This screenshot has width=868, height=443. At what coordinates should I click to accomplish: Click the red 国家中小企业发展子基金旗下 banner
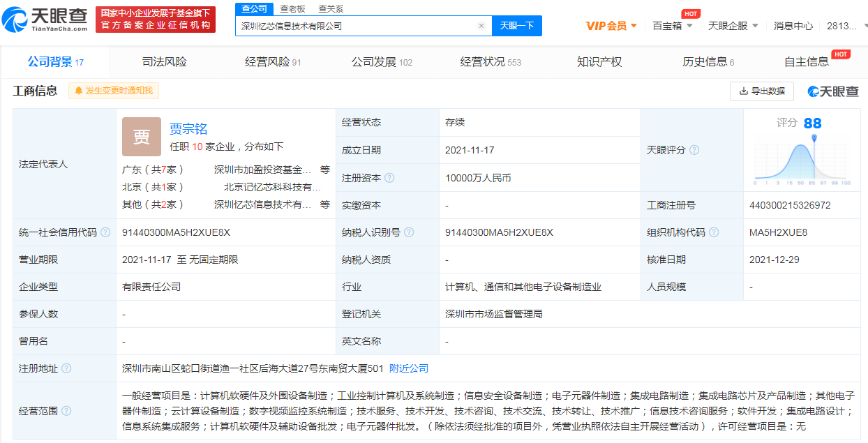[156, 20]
